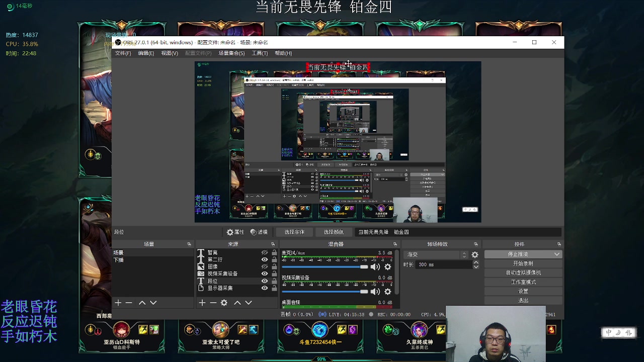Image resolution: width=644 pixels, height=362 pixels.
Task: Pop out the 来源 dock panel
Action: point(273,244)
